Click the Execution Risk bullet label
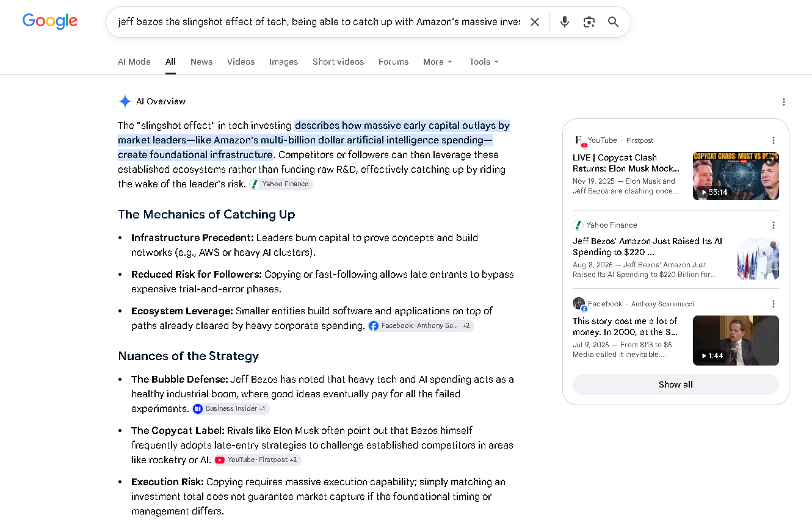Image resolution: width=812 pixels, height=523 pixels. [168, 482]
